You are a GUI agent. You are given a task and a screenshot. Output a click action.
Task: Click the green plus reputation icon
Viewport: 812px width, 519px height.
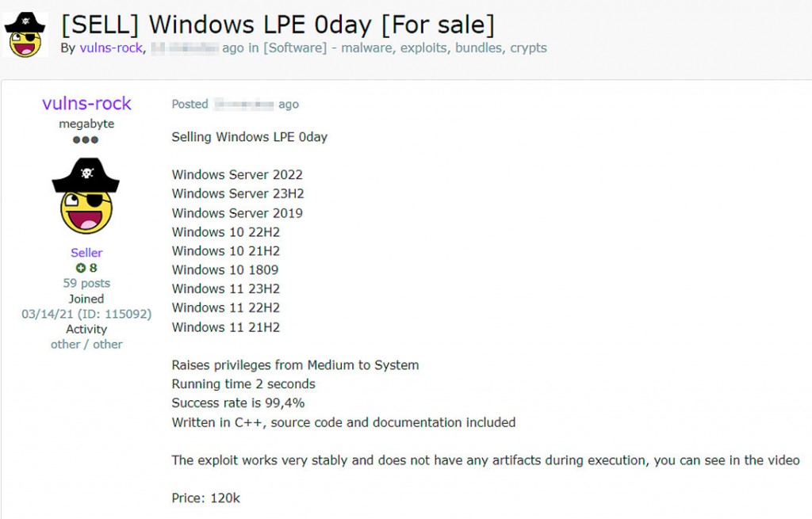click(80, 268)
